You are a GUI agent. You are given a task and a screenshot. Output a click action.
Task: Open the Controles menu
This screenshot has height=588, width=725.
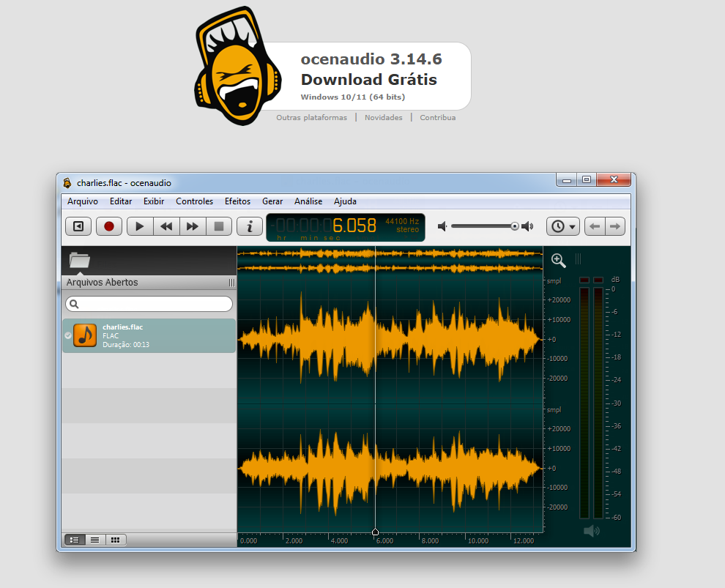tap(194, 201)
